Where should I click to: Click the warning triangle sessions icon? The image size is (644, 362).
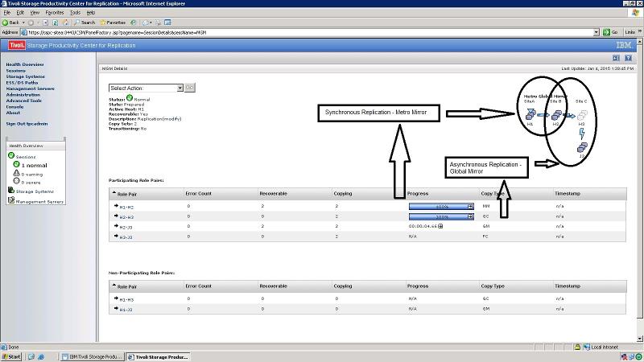tap(18, 173)
